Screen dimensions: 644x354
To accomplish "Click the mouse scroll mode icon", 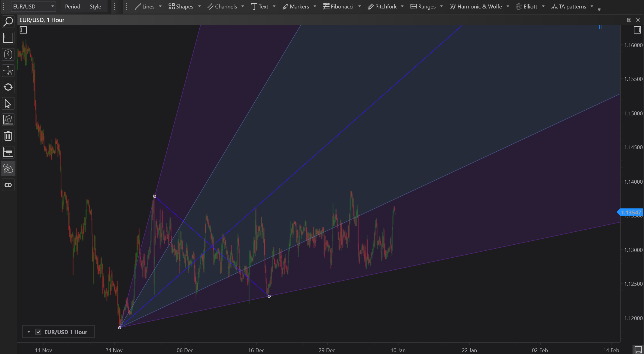I will [x=8, y=54].
